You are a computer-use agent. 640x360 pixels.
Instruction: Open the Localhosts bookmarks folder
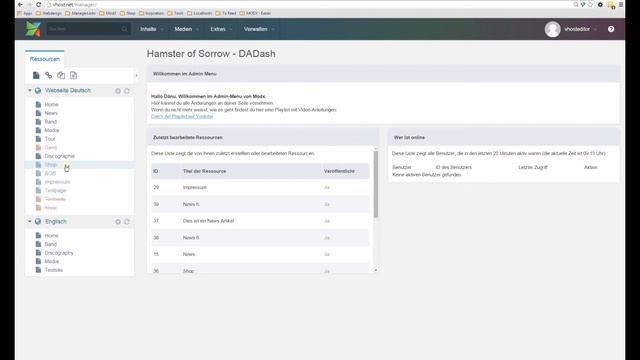(x=199, y=13)
